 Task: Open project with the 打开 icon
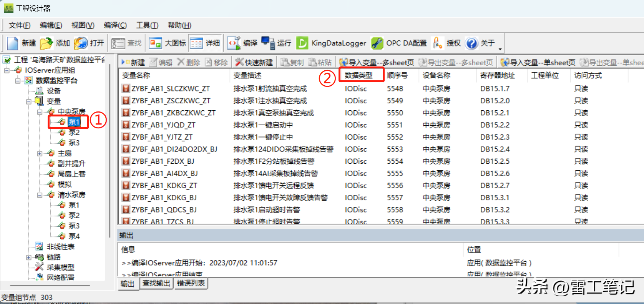tap(81, 43)
